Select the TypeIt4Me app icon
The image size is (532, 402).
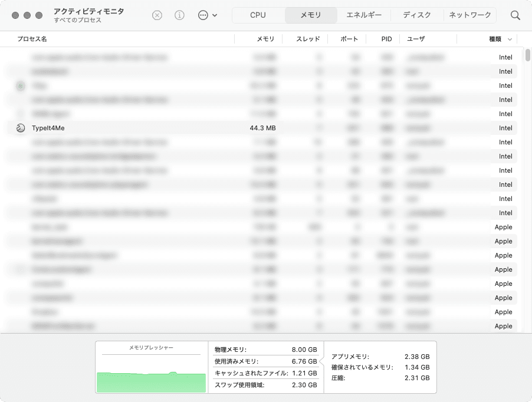21,128
